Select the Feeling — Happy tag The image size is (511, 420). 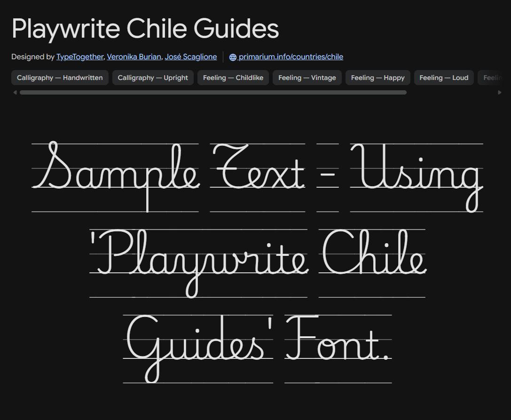[377, 78]
